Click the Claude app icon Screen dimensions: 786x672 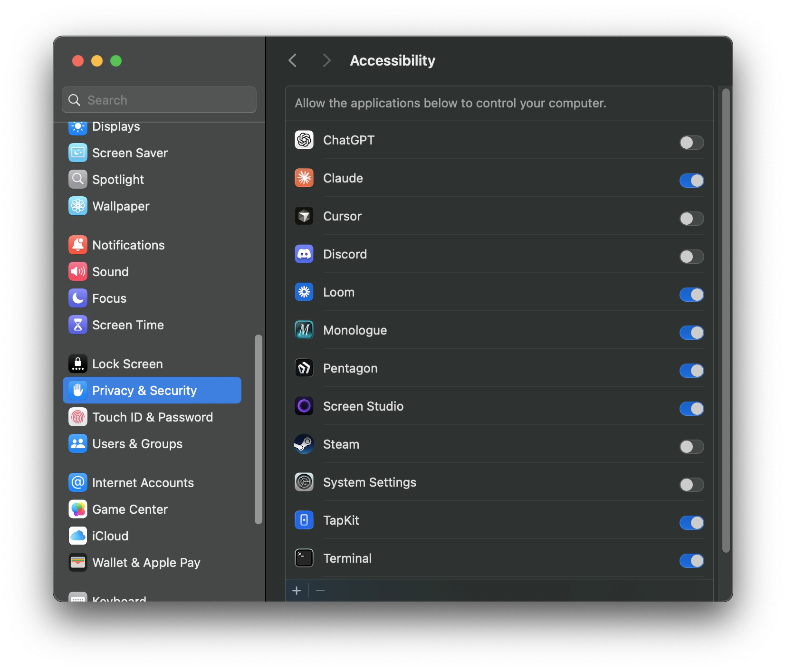click(304, 178)
